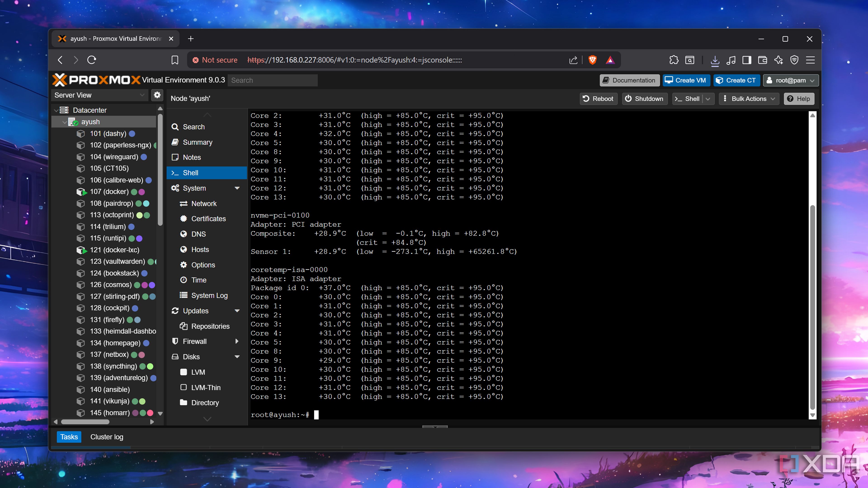Collapse the ayush node in the tree
Viewport: 868px width, 488px height.
coord(64,122)
